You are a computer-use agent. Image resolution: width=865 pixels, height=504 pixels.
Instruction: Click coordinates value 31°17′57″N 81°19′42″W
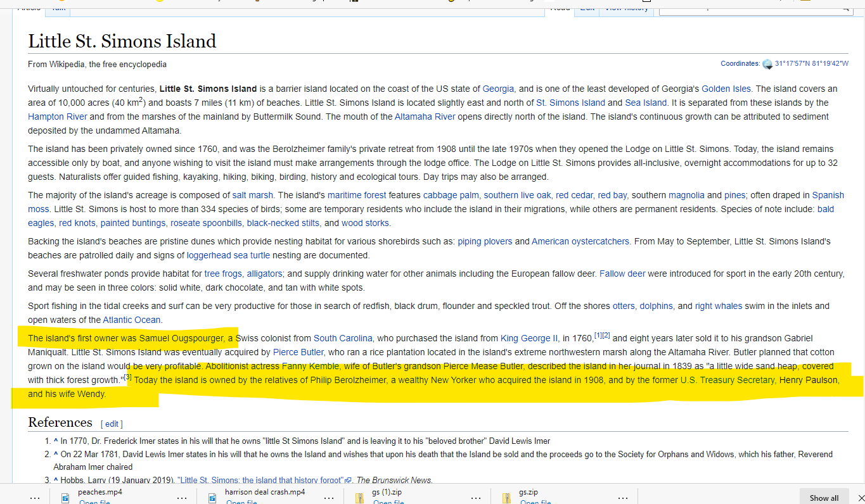click(812, 63)
